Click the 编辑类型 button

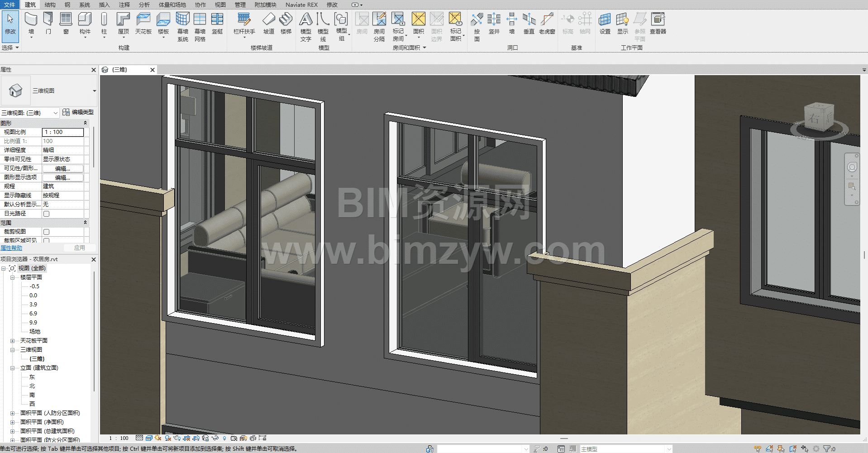(78, 112)
